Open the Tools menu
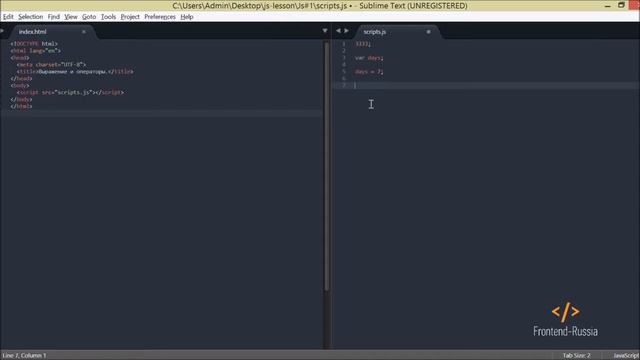Screen dimensions: 640x360 (x=108, y=17)
